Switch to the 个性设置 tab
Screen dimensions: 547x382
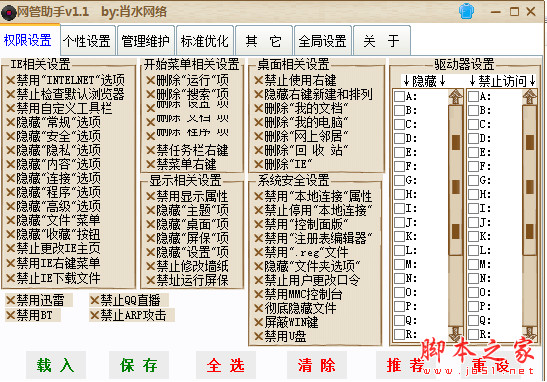(x=87, y=41)
